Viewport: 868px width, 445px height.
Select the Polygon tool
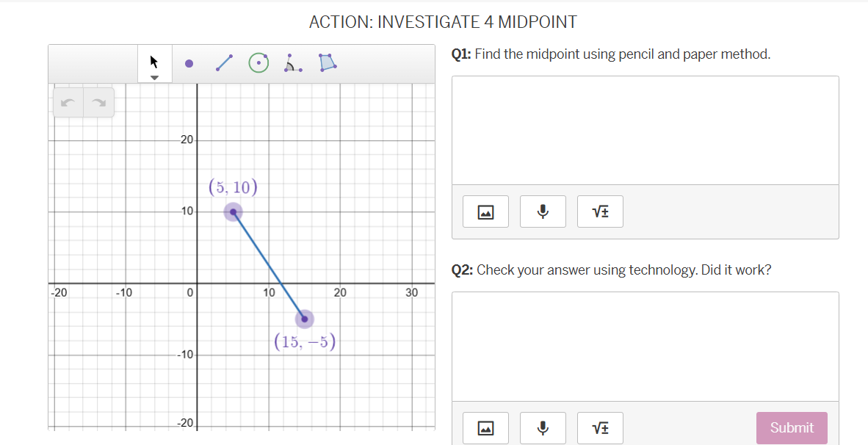(x=327, y=62)
